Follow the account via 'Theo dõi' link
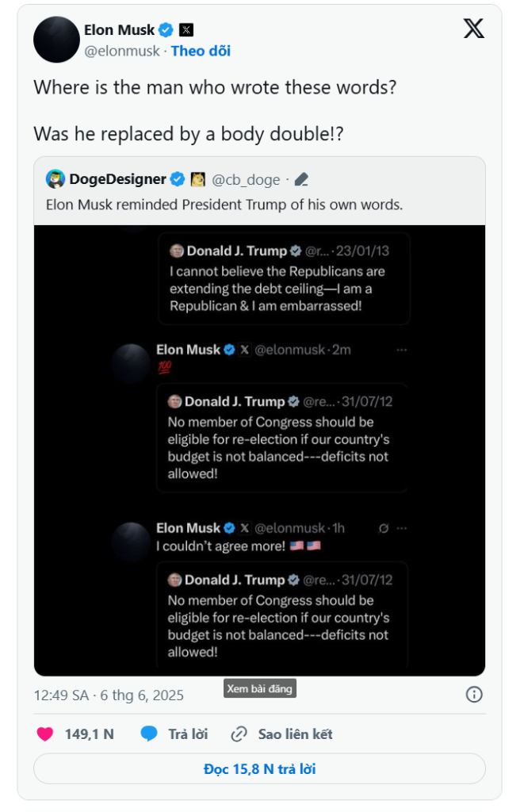 tap(201, 51)
